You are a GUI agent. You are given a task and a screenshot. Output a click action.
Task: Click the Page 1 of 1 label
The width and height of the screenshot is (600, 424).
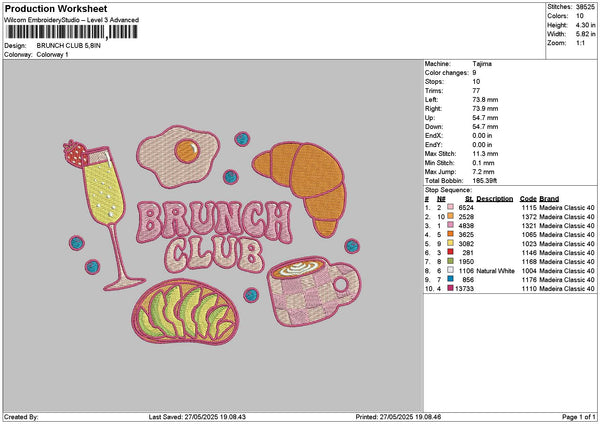point(579,417)
